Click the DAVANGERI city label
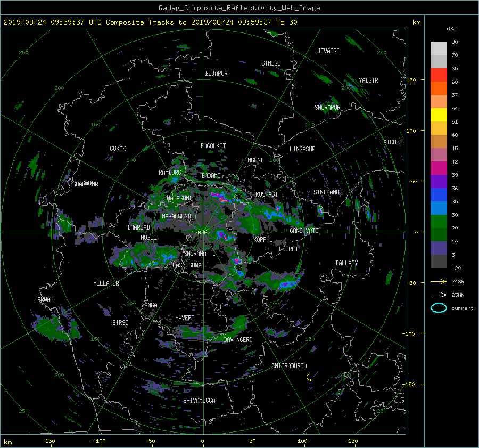Screen dimensions: 479x448 click(238, 340)
